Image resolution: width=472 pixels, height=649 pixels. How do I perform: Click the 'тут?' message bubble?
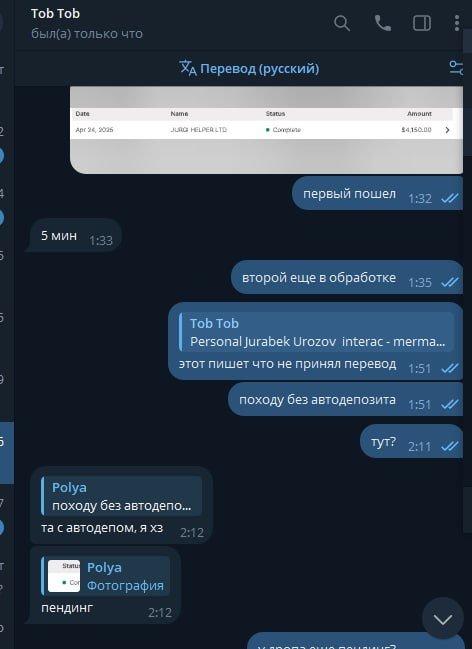411,441
